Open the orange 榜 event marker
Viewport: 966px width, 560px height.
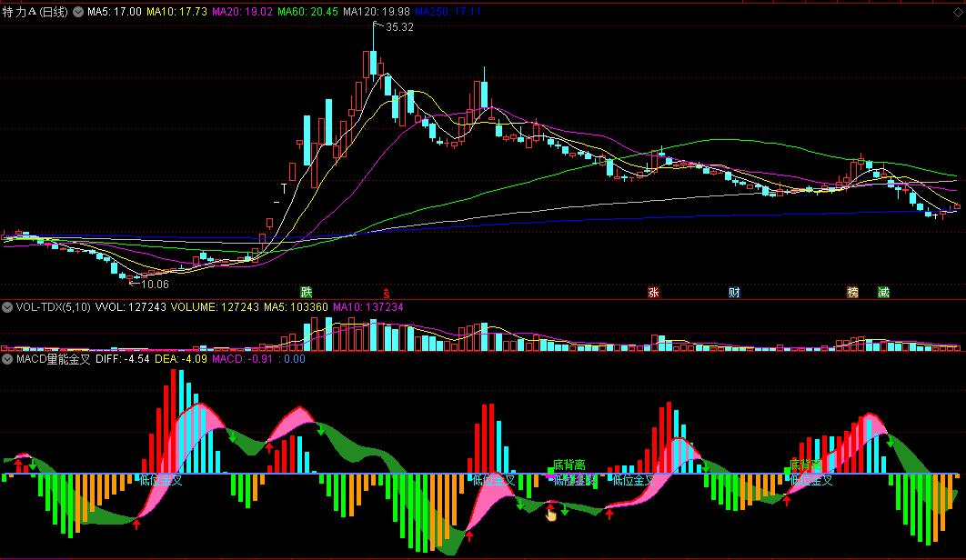[x=852, y=292]
